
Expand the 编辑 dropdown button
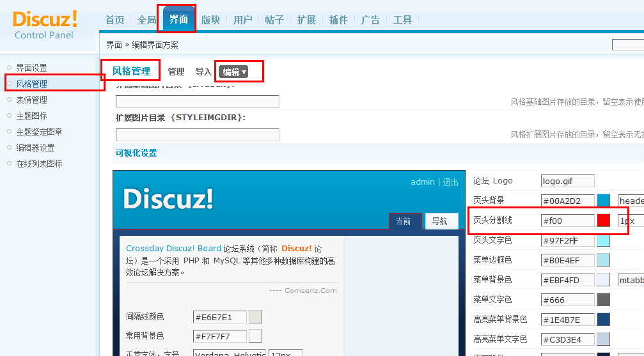[233, 72]
